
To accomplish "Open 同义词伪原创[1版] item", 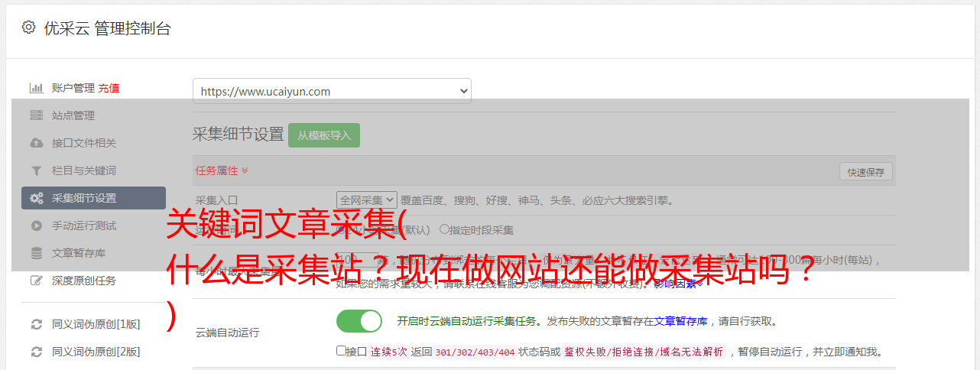I will pyautogui.click(x=96, y=324).
